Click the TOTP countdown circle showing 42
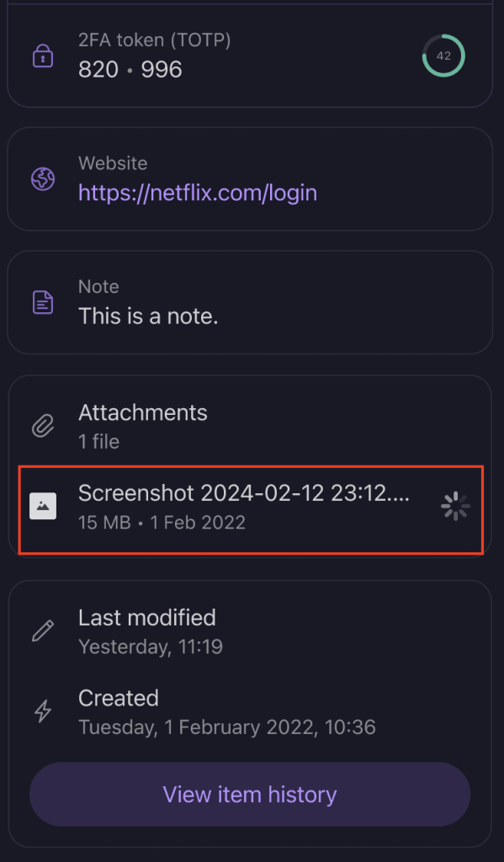504x862 pixels. (443, 56)
